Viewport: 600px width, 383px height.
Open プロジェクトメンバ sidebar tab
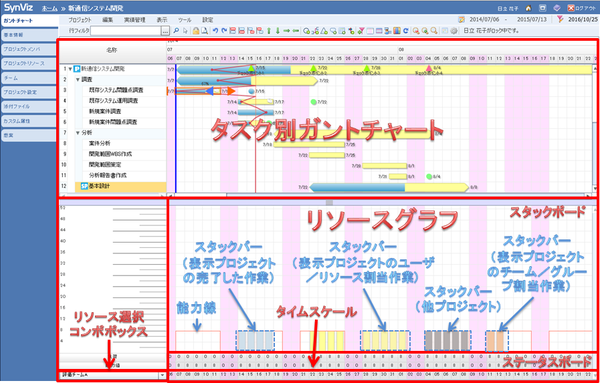29,49
